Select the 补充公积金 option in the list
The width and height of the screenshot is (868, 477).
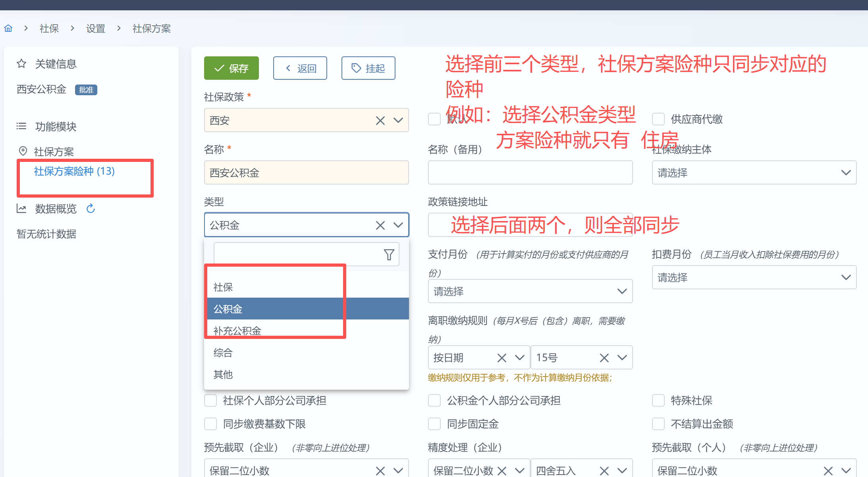point(237,330)
